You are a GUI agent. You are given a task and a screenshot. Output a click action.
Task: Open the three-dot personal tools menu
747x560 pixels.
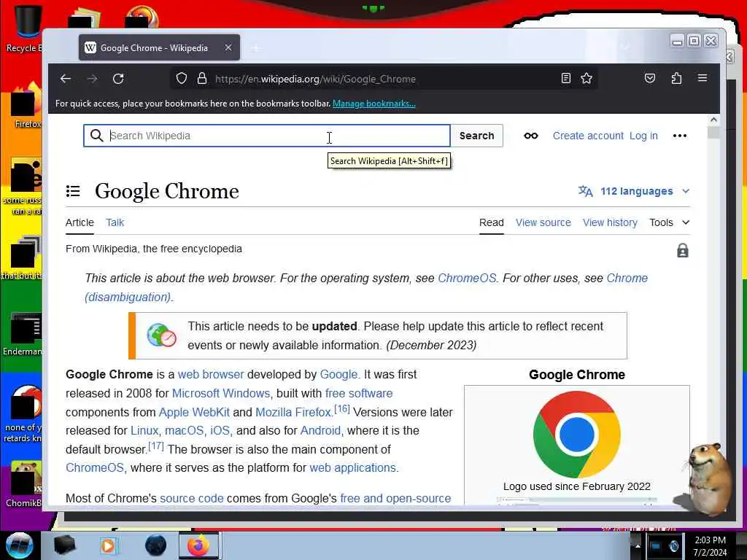tap(680, 136)
